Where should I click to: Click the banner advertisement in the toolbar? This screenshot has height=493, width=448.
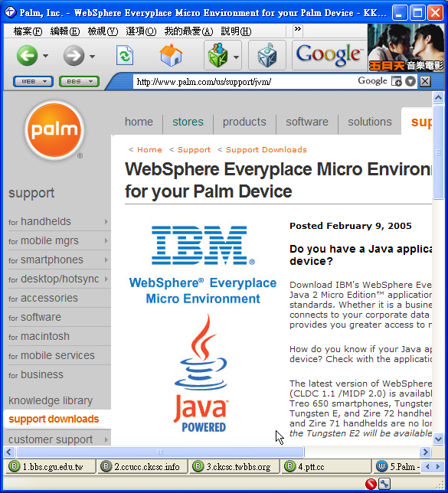[x=406, y=47]
